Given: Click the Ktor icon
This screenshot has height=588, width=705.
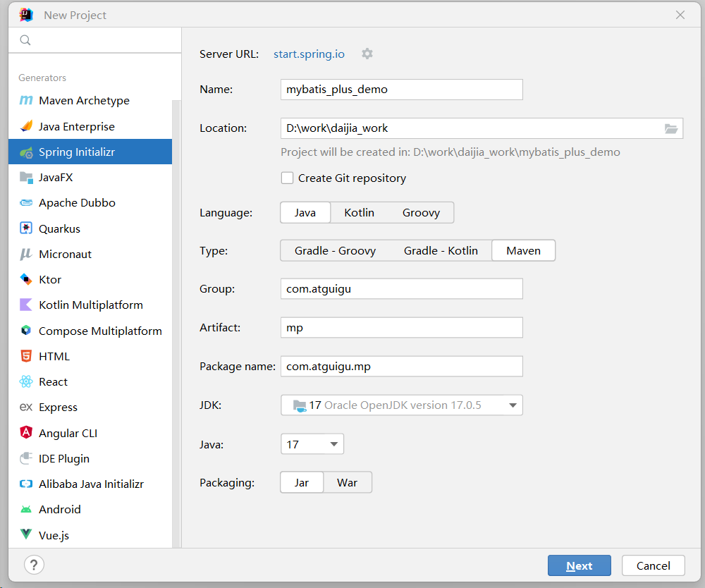Looking at the screenshot, I should tap(26, 279).
